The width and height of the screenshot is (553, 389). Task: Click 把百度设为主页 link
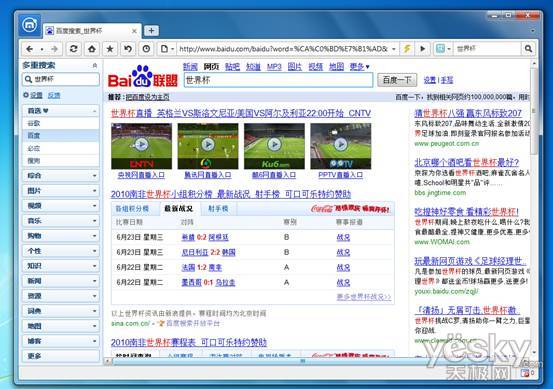pyautogui.click(x=148, y=97)
